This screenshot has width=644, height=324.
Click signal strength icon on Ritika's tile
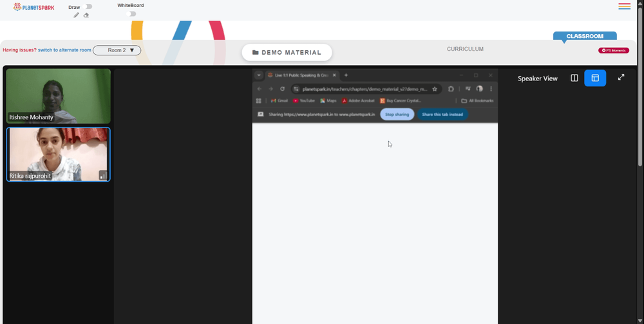(103, 175)
